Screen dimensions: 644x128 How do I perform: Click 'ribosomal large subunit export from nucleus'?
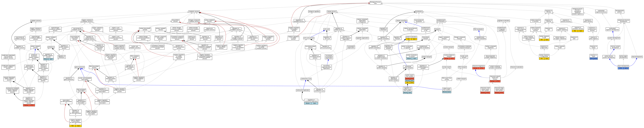[x=499, y=90]
